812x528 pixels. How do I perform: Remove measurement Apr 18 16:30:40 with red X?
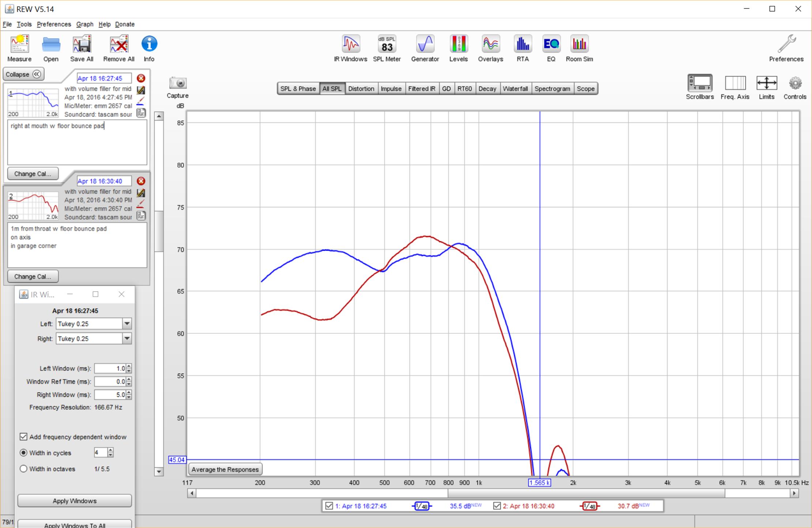141,181
